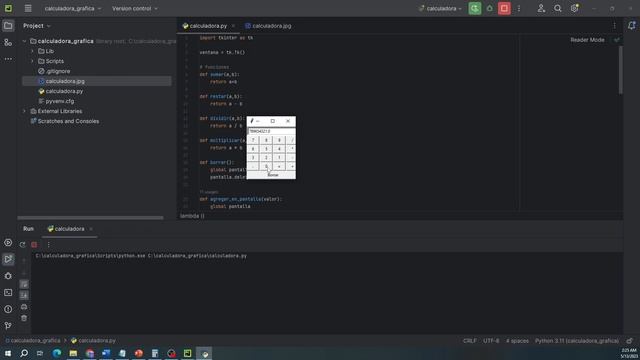Toggle the Reader Mode checkmark in editor
The width and height of the screenshot is (640, 360).
(x=616, y=40)
